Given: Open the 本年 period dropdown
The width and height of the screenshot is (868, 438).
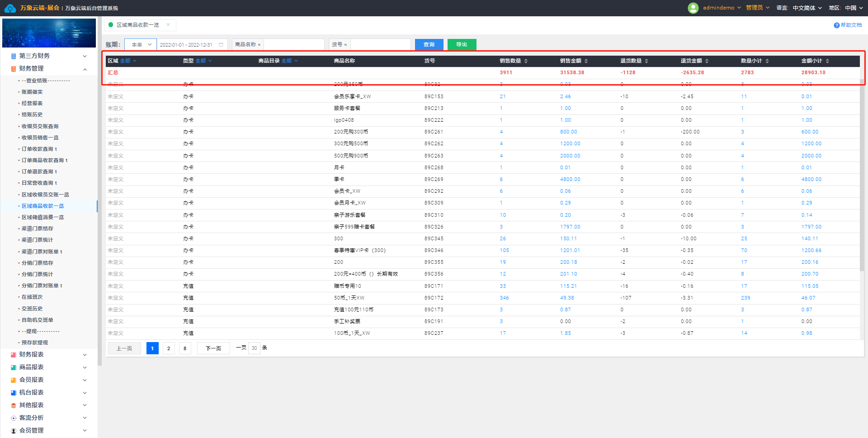Looking at the screenshot, I should click(141, 45).
